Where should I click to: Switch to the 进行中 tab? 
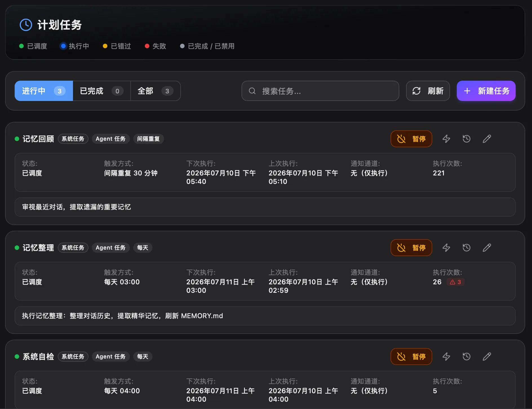[x=44, y=91]
